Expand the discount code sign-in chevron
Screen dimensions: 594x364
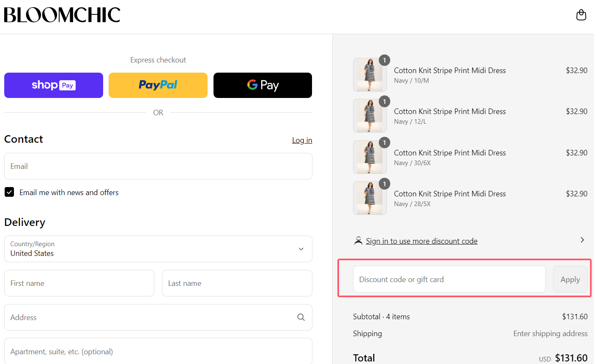582,240
